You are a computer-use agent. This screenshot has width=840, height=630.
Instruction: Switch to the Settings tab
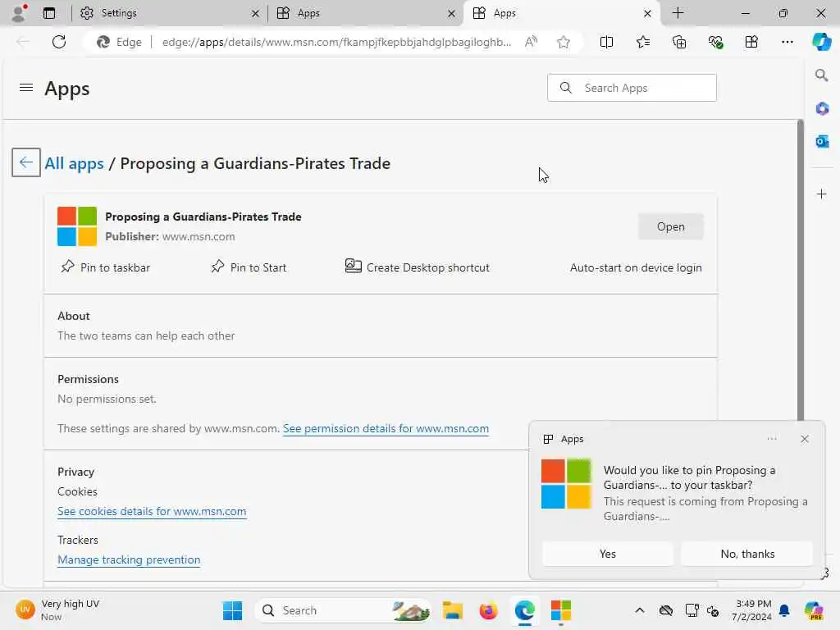168,13
